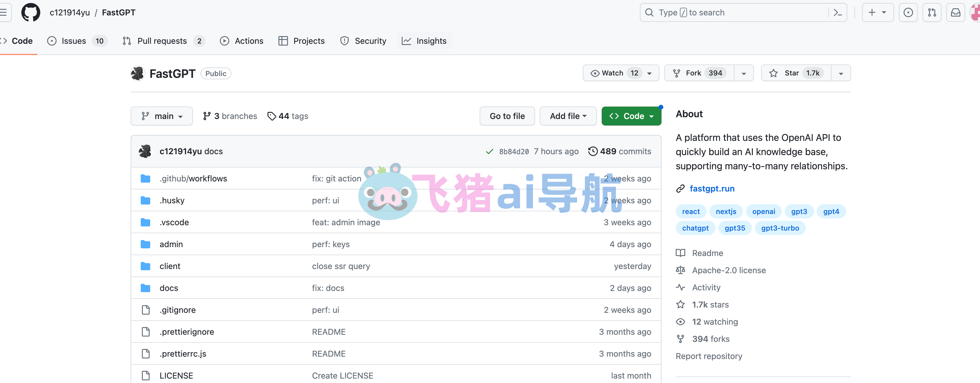Click the Activity pulse icon

680,287
